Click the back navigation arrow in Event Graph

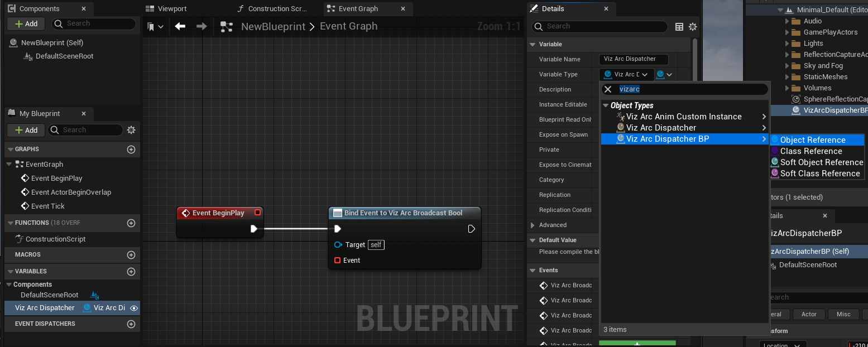tap(180, 26)
